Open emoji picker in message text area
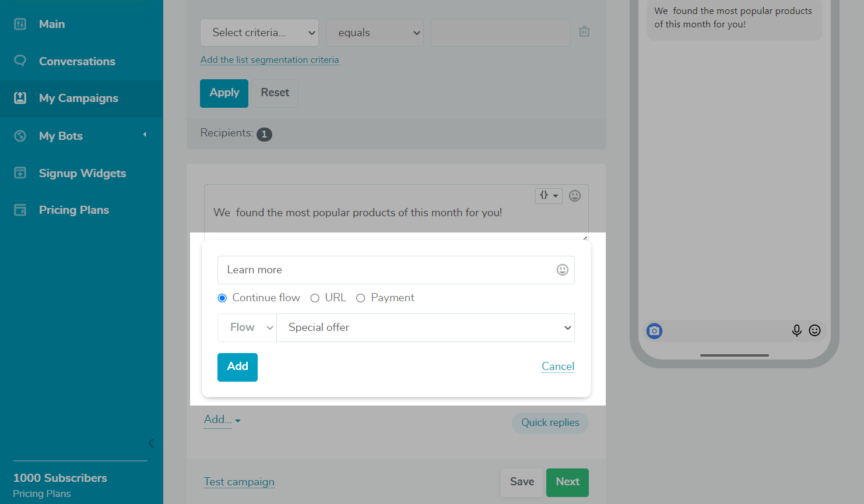The width and height of the screenshot is (864, 504). [574, 196]
